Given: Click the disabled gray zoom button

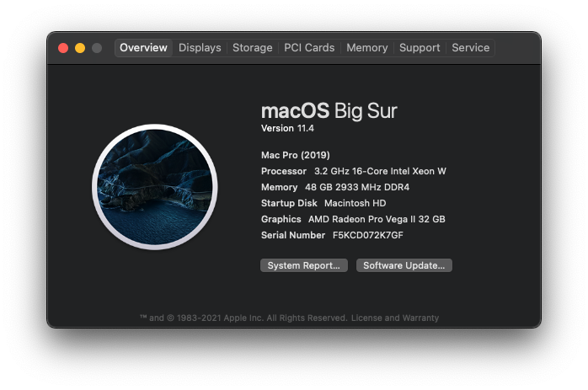Looking at the screenshot, I should (x=97, y=48).
